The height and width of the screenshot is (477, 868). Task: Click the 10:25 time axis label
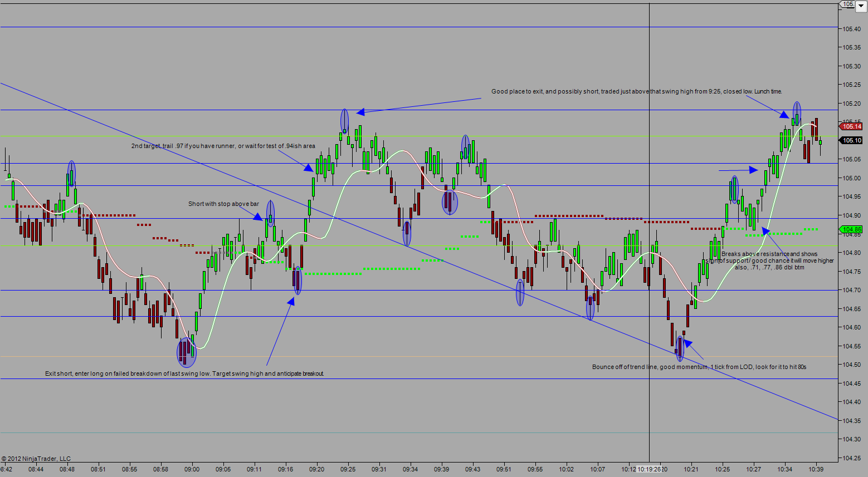tap(723, 469)
